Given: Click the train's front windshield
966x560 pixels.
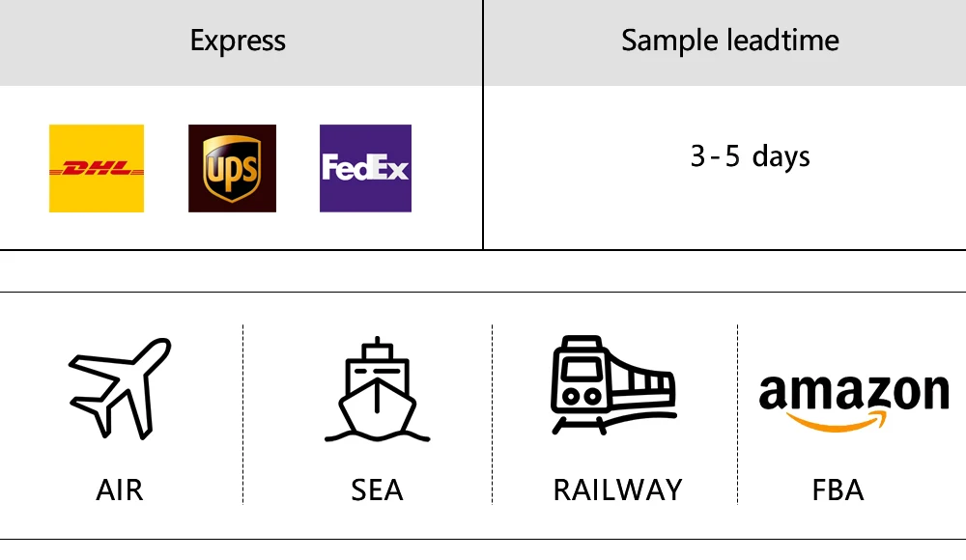Looking at the screenshot, I should click(x=582, y=368).
